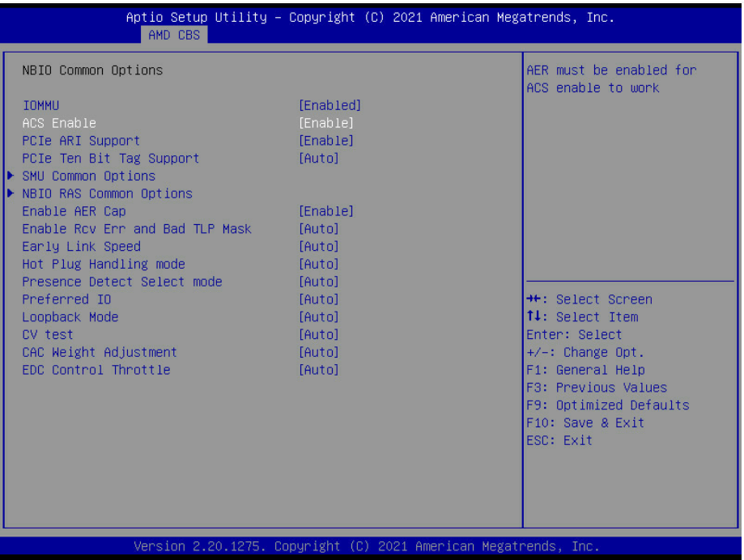Select Hot Plug Handling mode
Viewport: 744px width, 560px height.
tap(104, 264)
